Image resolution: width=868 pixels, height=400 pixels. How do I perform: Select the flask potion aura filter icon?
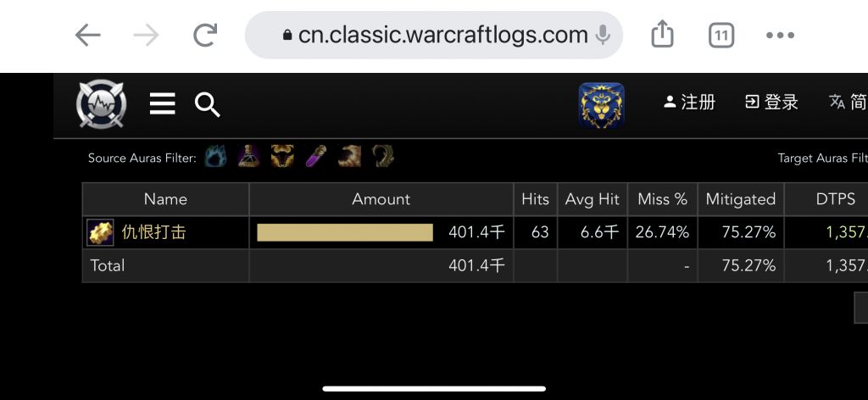pos(248,157)
